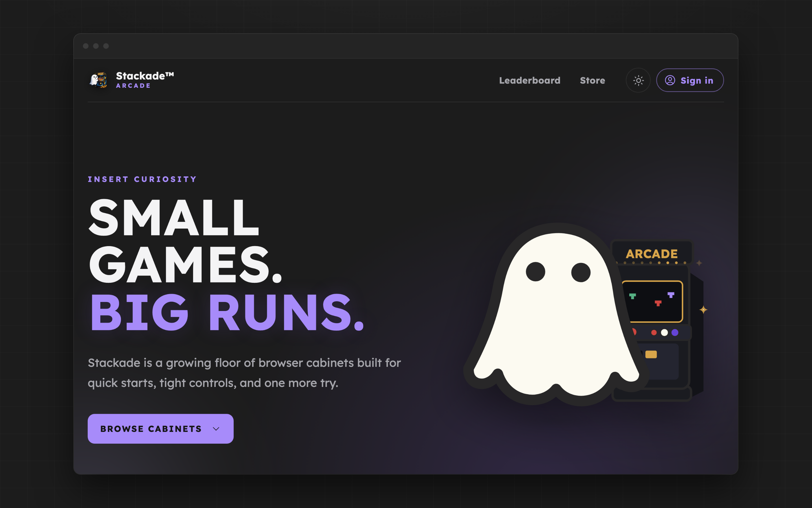Click the Stackade ghost logo icon
The image size is (812, 508).
(98, 80)
